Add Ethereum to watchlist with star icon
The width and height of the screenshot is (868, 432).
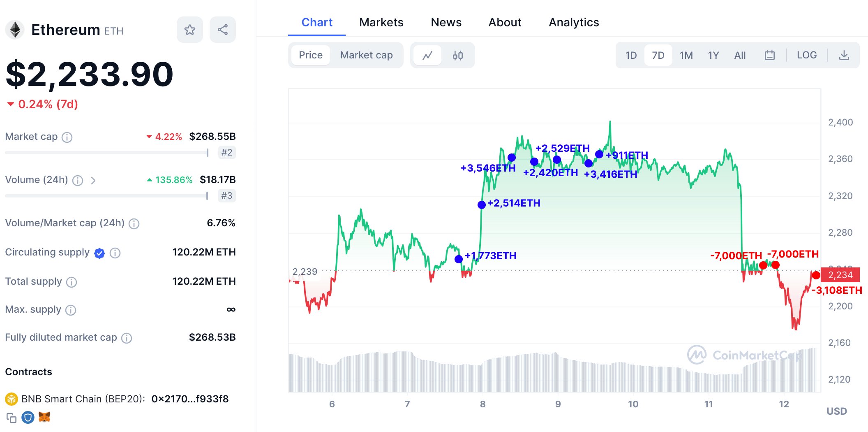(x=189, y=30)
